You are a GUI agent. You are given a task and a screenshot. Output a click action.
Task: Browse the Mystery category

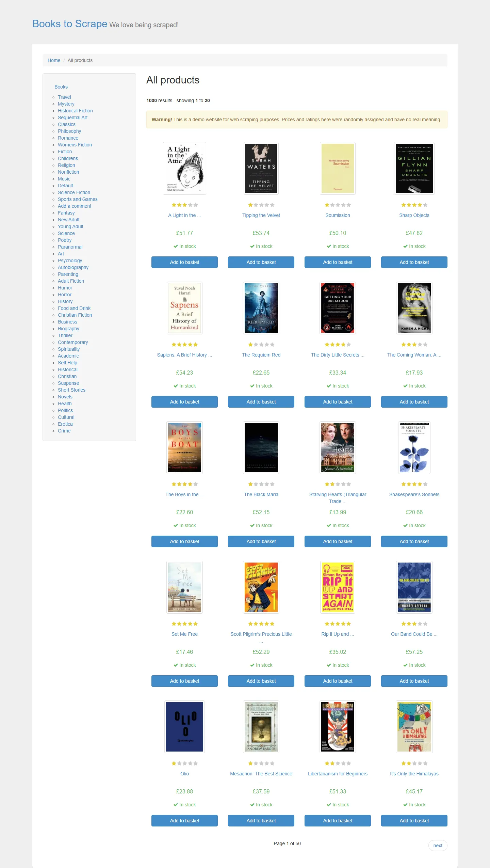tap(66, 104)
